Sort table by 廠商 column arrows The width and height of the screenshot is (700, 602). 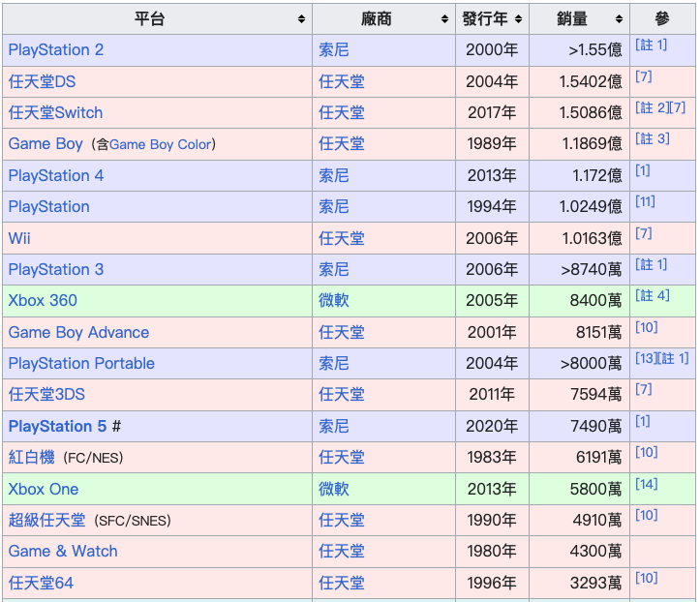tap(444, 18)
